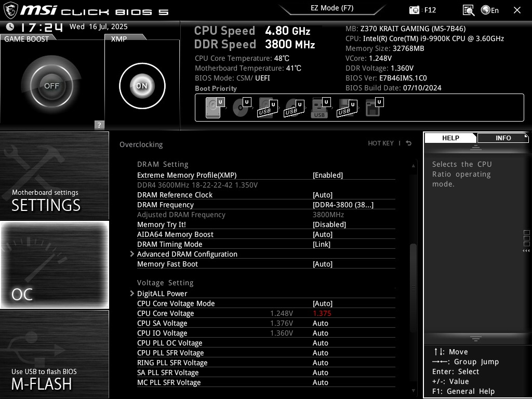
Task: Click the Overclocking page title
Action: (x=141, y=144)
